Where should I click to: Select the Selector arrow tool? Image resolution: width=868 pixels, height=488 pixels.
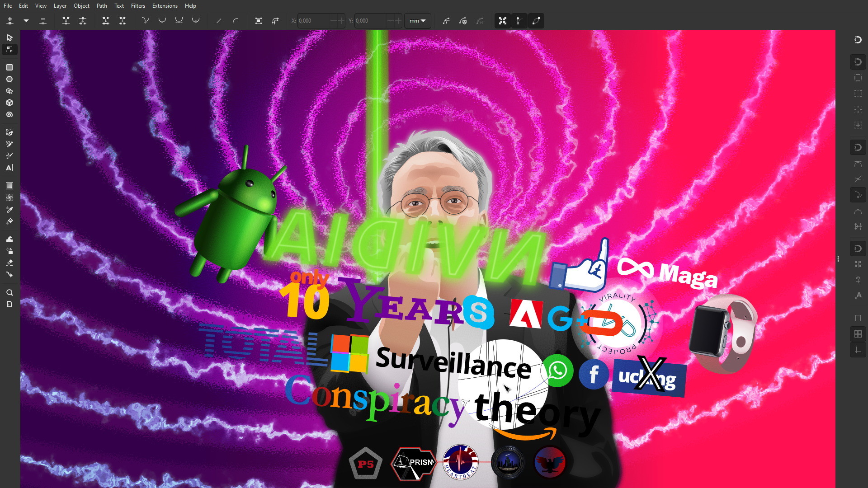coord(9,38)
